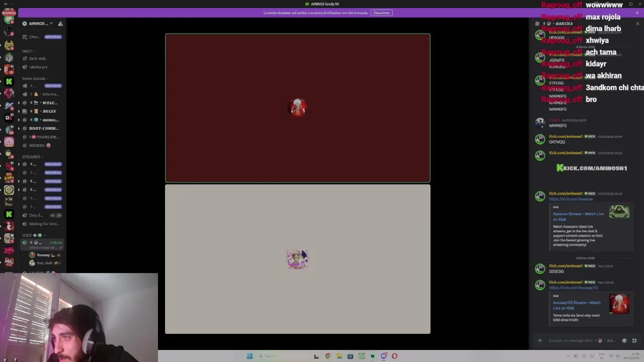
Task: Open Discord from the taskbar
Action: tap(383, 356)
